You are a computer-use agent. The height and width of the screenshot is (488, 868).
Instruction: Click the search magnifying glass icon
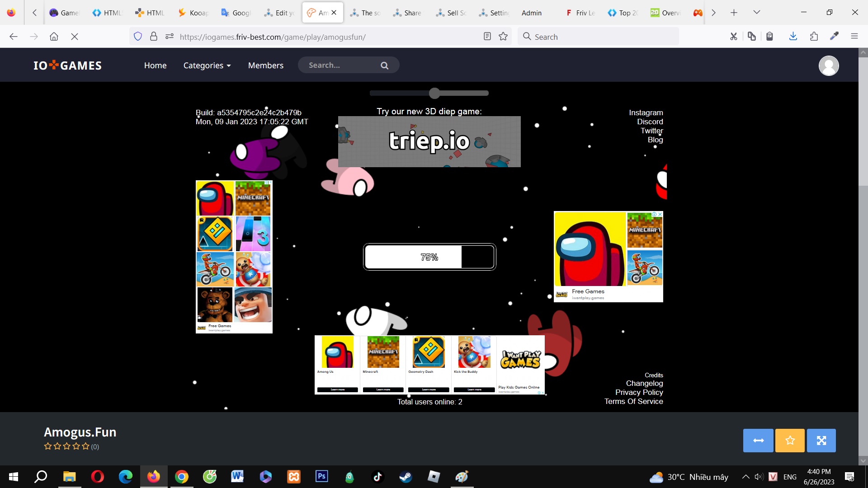[x=384, y=65]
